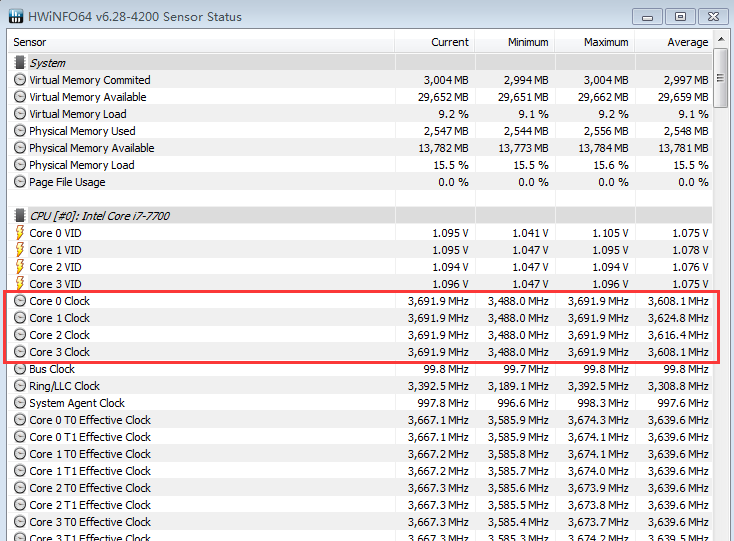The height and width of the screenshot is (541, 734).
Task: Click the clock icon beside Virtual Memory Load
Action: pos(20,114)
